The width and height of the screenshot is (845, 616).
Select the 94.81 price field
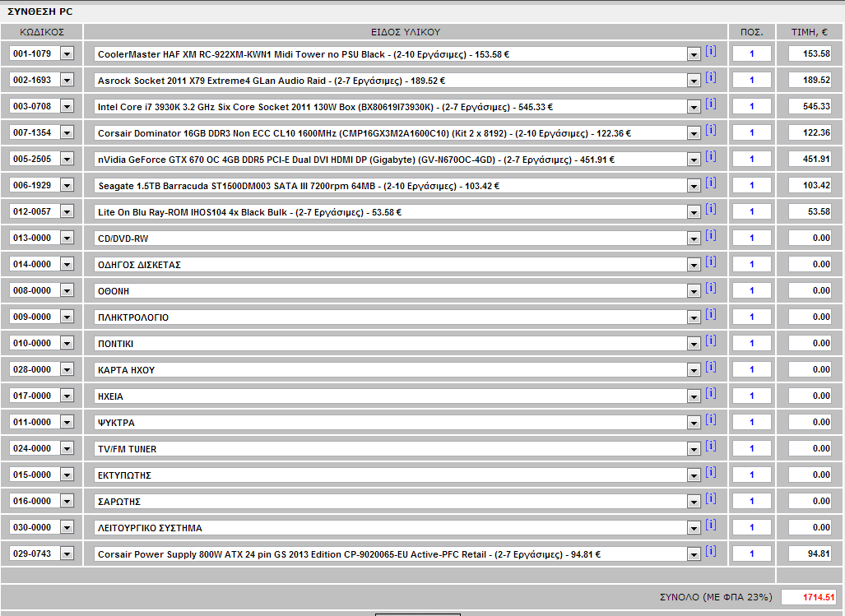coord(810,553)
